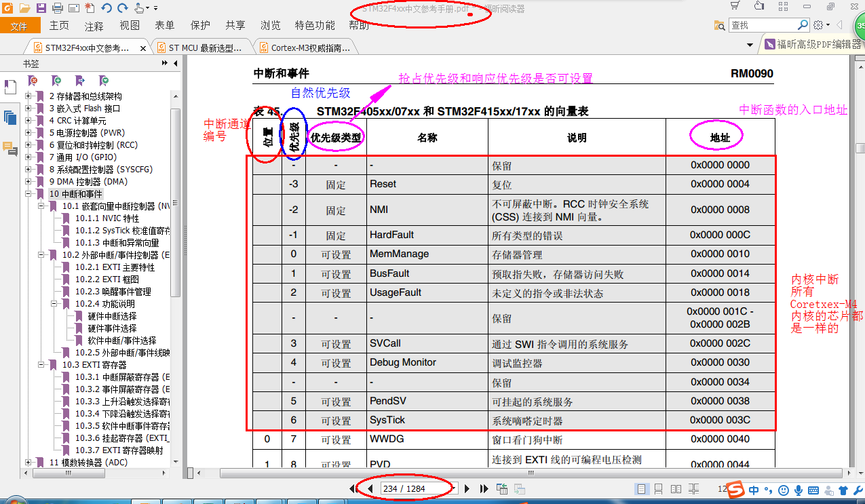Open the 注释 ribbon tab
The image size is (865, 504).
[94, 26]
